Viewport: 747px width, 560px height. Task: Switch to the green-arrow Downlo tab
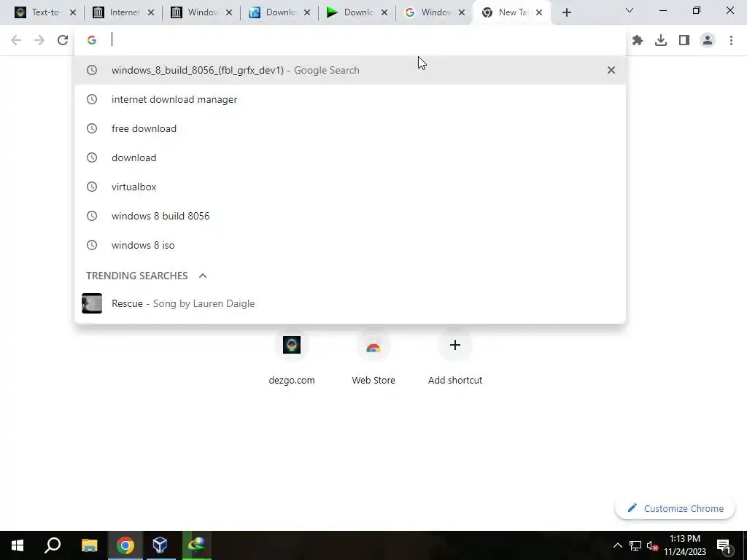tap(351, 12)
